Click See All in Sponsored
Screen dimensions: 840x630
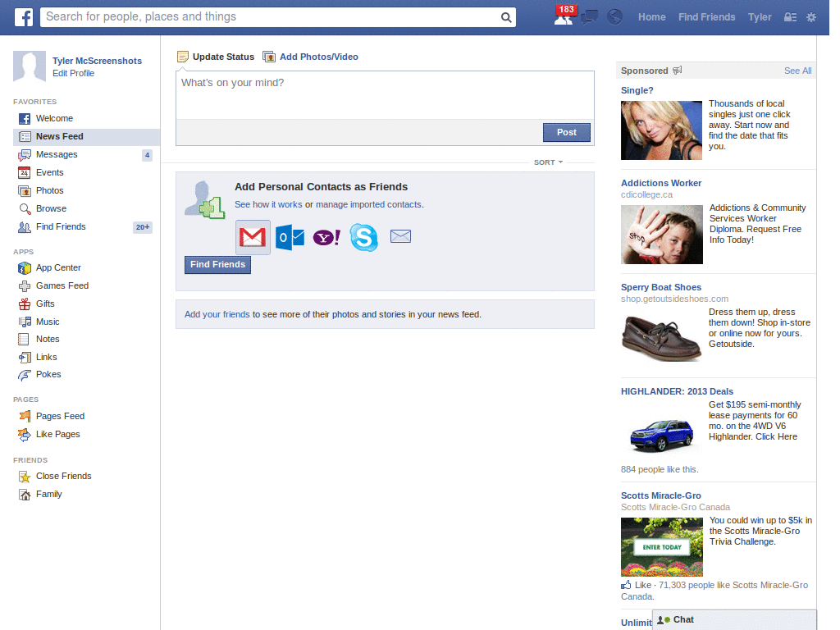797,71
